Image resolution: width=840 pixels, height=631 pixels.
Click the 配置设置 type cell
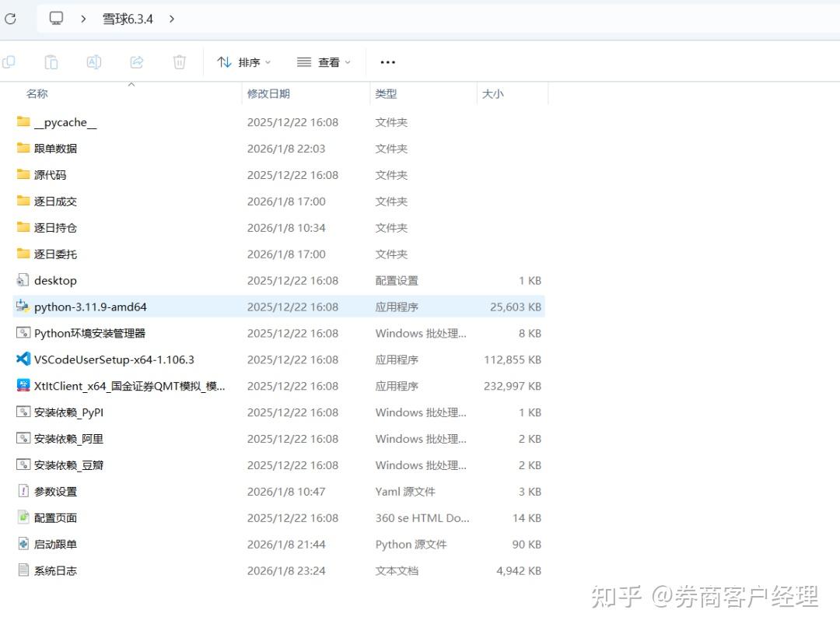(397, 280)
